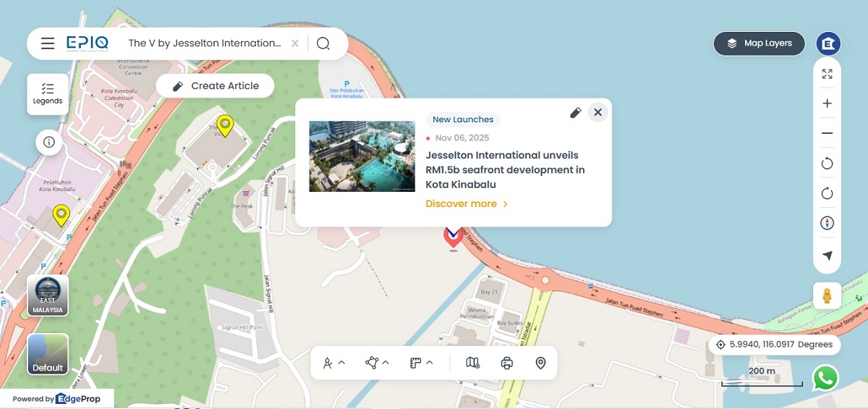Zoom in using the plus button
The height and width of the screenshot is (409, 868).
827,104
